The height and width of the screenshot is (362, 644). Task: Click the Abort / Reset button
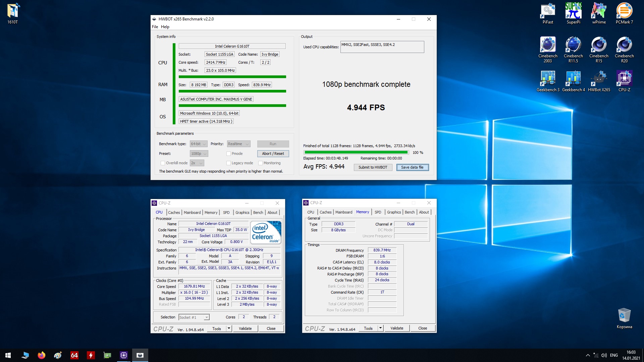[273, 154]
